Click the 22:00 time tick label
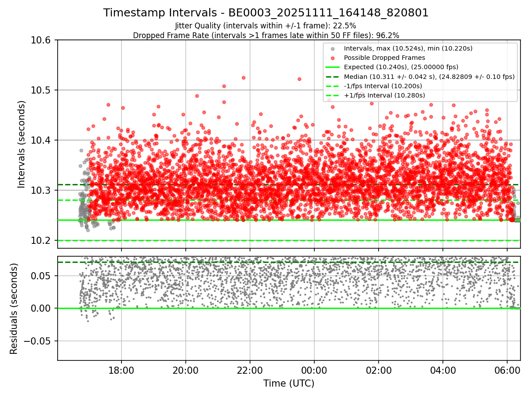532x399 pixels. pyautogui.click(x=250, y=370)
